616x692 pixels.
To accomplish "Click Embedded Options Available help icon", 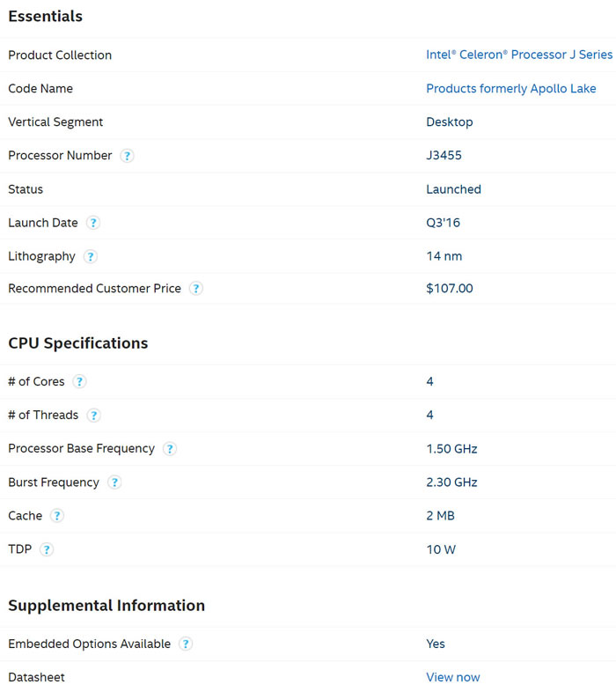I will [x=186, y=644].
